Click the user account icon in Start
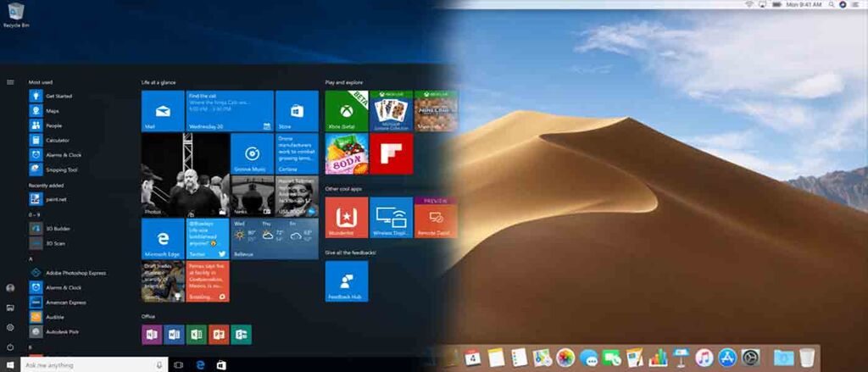Viewport: 868px width, 372px height. pyautogui.click(x=10, y=288)
